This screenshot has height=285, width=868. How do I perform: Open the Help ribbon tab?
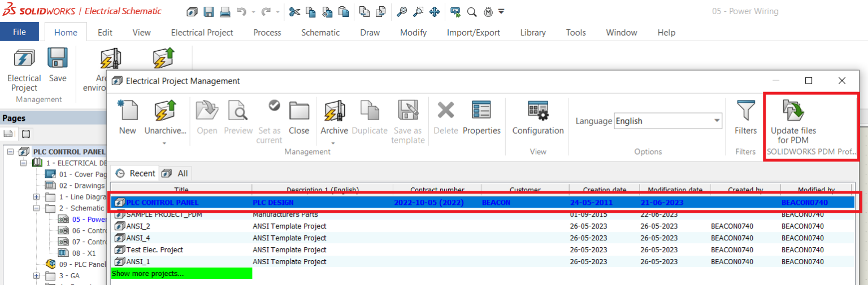[x=666, y=32]
